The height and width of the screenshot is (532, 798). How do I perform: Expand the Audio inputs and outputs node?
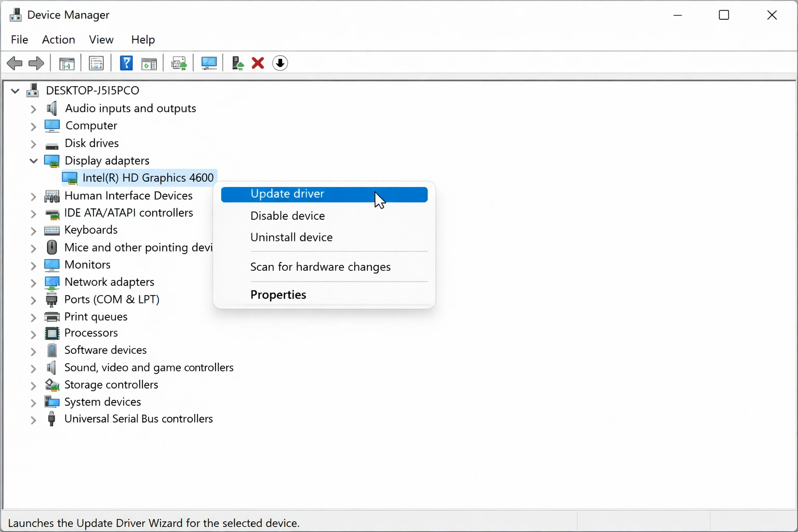point(34,109)
